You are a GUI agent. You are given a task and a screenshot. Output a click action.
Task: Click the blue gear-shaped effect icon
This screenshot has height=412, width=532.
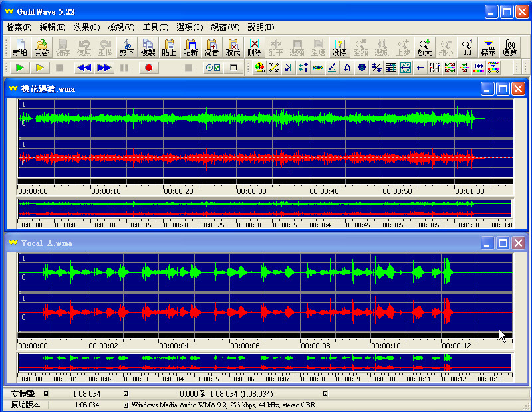[x=362, y=68]
